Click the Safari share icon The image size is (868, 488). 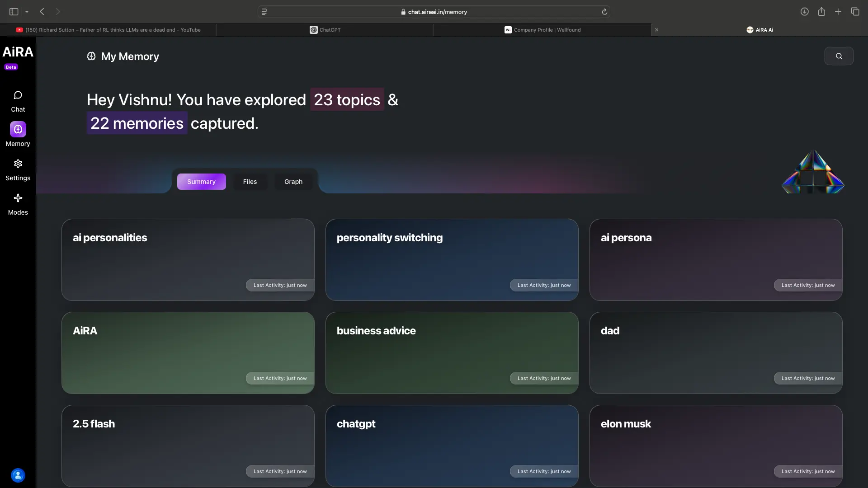(821, 12)
